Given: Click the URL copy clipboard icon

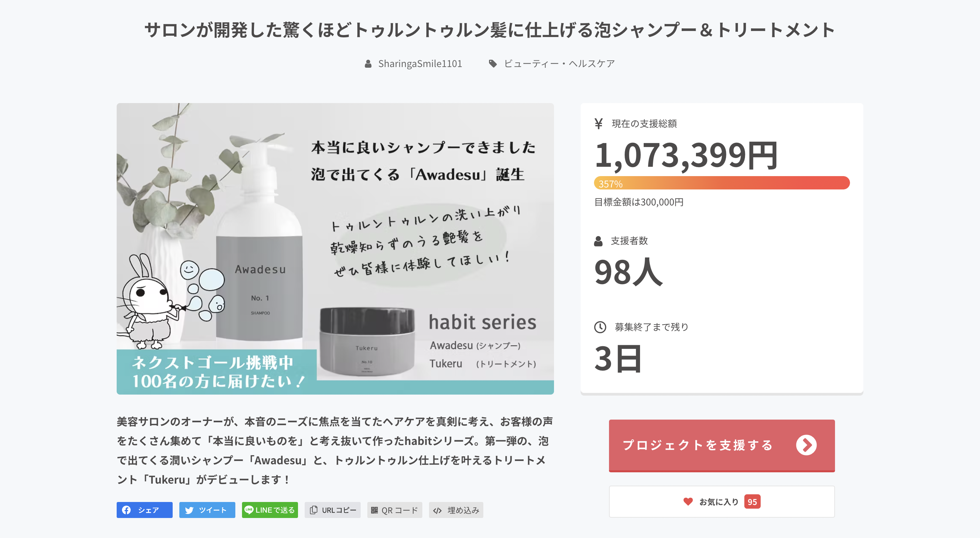Looking at the screenshot, I should pyautogui.click(x=313, y=510).
